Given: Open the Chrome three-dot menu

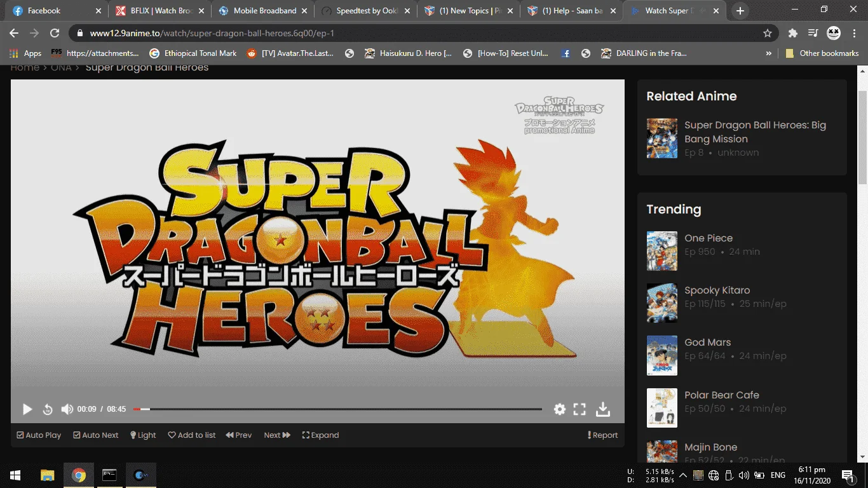Looking at the screenshot, I should [854, 33].
